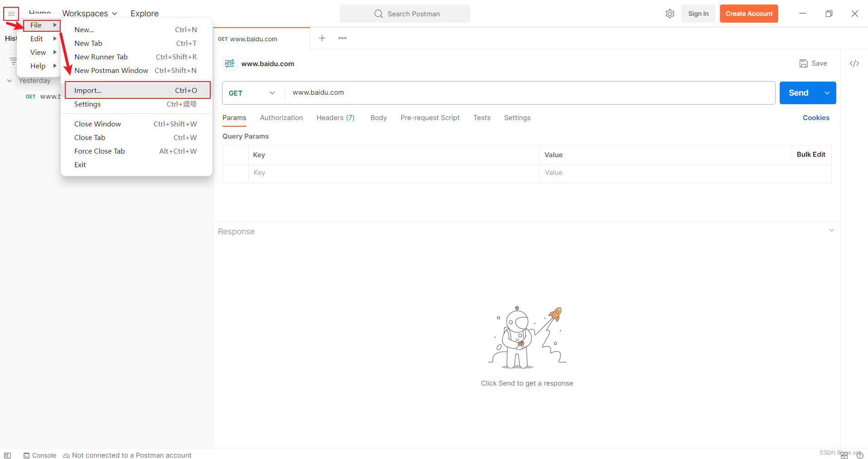The height and width of the screenshot is (459, 868).
Task: Open Postman settings gear icon
Action: 670,14
